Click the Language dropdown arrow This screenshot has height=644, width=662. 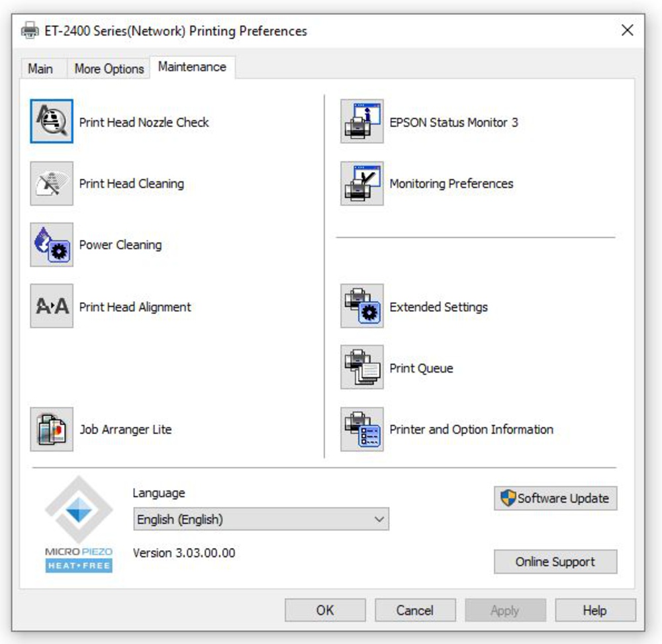point(379,520)
